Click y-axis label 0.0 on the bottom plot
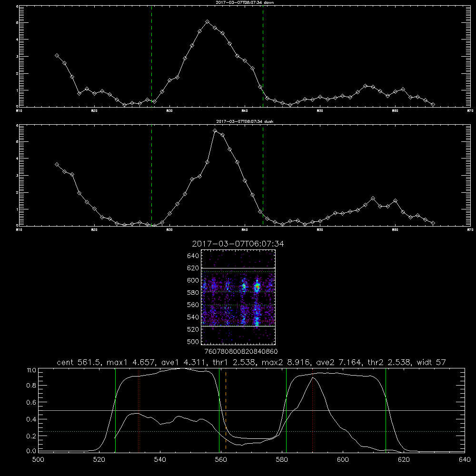This screenshot has width=476, height=476. pos(31,451)
